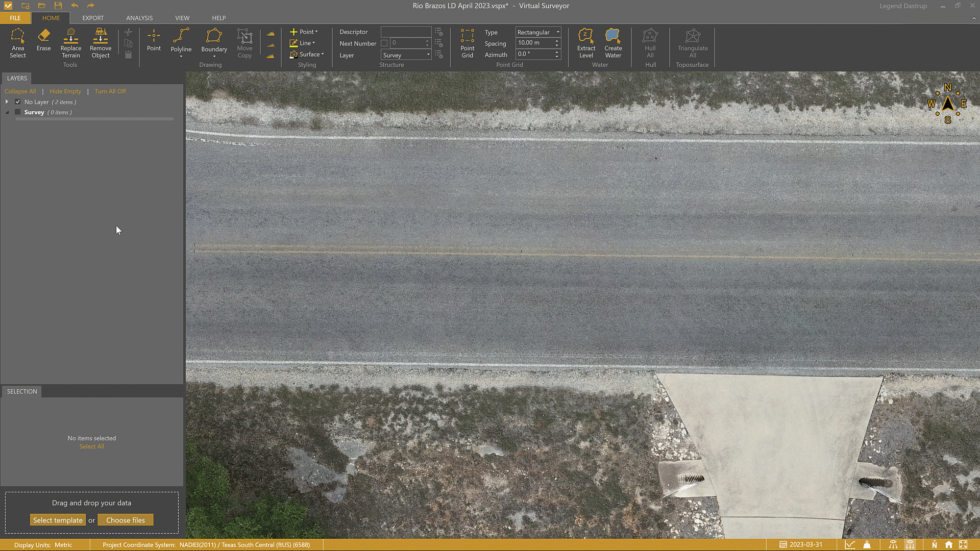Open the Layer dropdown showing Survey
The width and height of the screenshot is (980, 551).
(428, 55)
